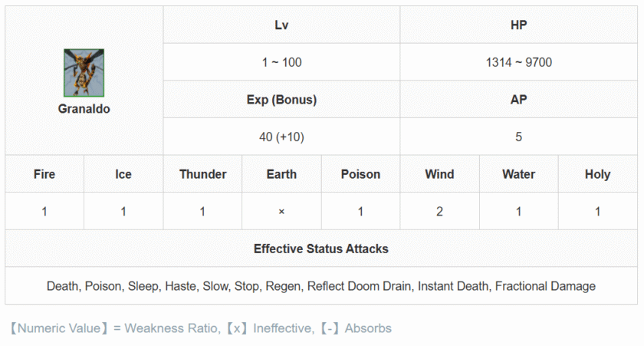This screenshot has height=346, width=644.
Task: Click the Lv column header
Action: (x=281, y=25)
